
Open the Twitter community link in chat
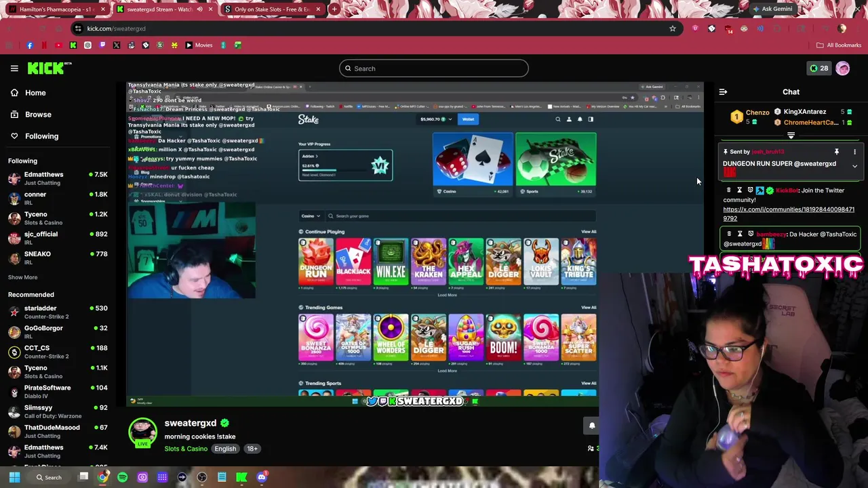tap(789, 214)
